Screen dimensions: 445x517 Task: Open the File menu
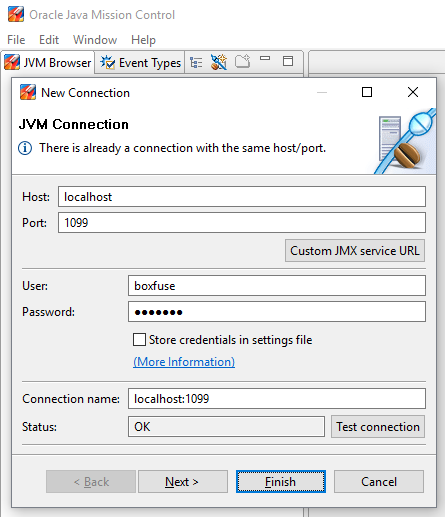pos(16,40)
